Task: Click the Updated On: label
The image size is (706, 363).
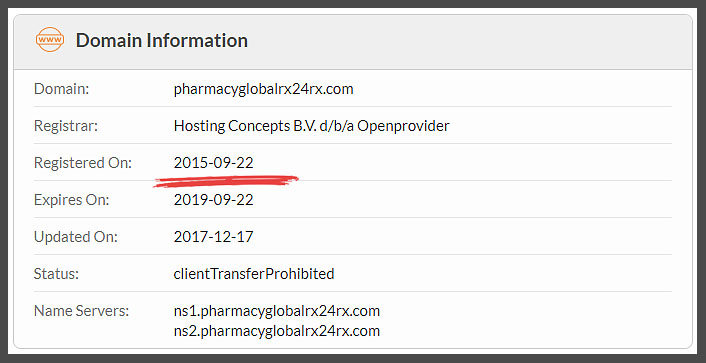Action: [x=76, y=236]
